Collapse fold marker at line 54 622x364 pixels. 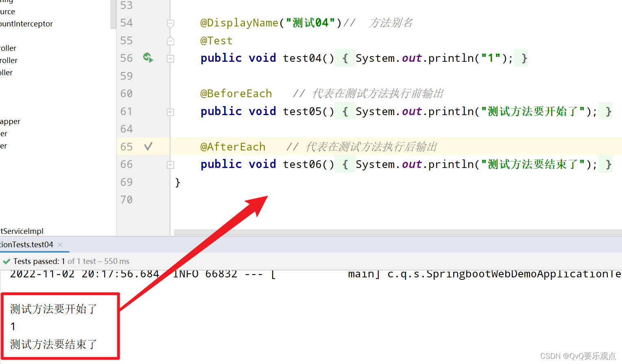170,24
